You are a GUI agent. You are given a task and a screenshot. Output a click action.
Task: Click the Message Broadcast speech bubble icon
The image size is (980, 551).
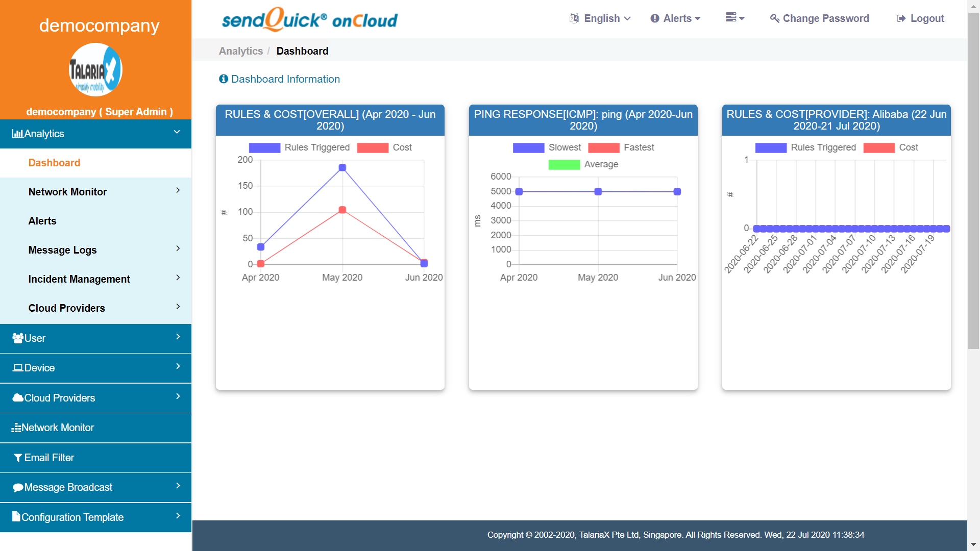18,487
